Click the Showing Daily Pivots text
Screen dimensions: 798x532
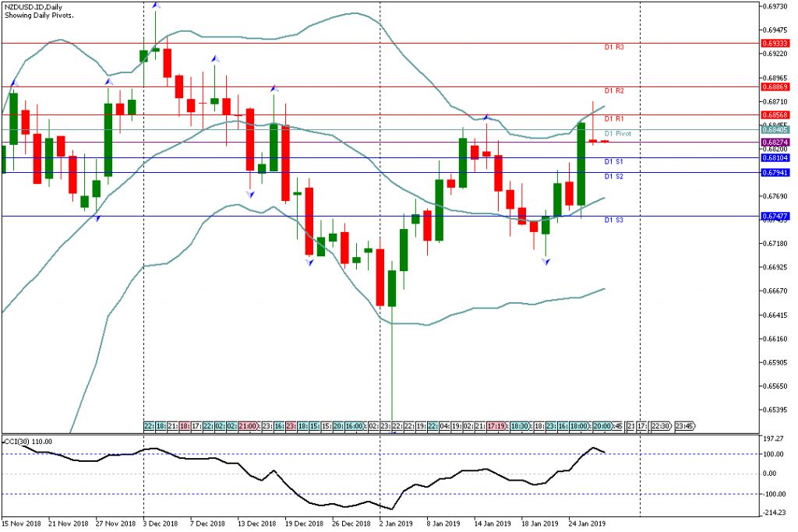(x=39, y=16)
